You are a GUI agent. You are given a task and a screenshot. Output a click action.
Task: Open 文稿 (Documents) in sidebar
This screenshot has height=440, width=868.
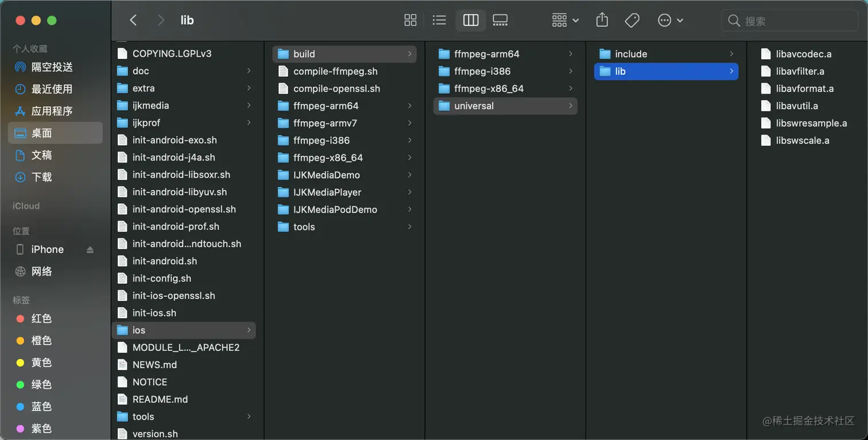(55, 155)
